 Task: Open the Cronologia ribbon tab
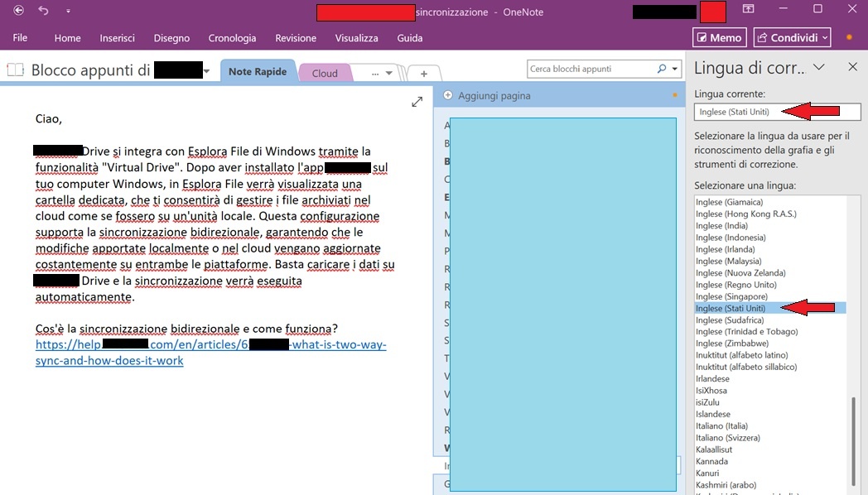[232, 38]
